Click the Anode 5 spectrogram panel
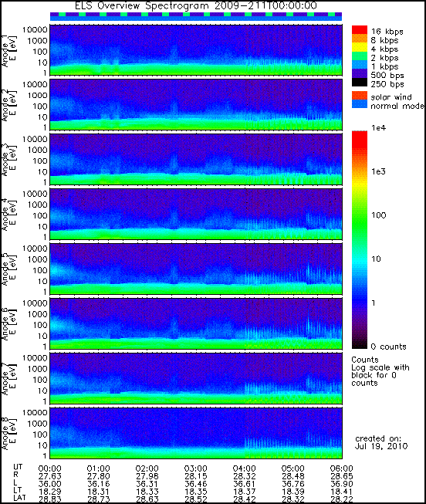426x504 pixels. click(x=196, y=269)
